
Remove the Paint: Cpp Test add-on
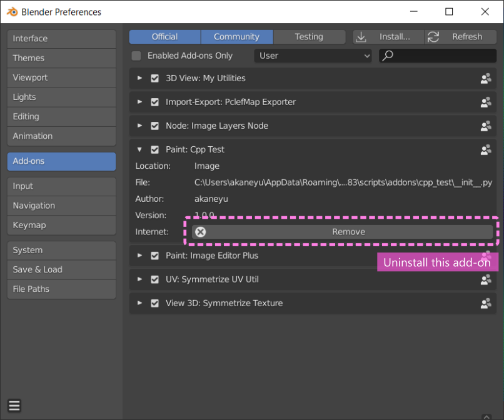tap(342, 232)
